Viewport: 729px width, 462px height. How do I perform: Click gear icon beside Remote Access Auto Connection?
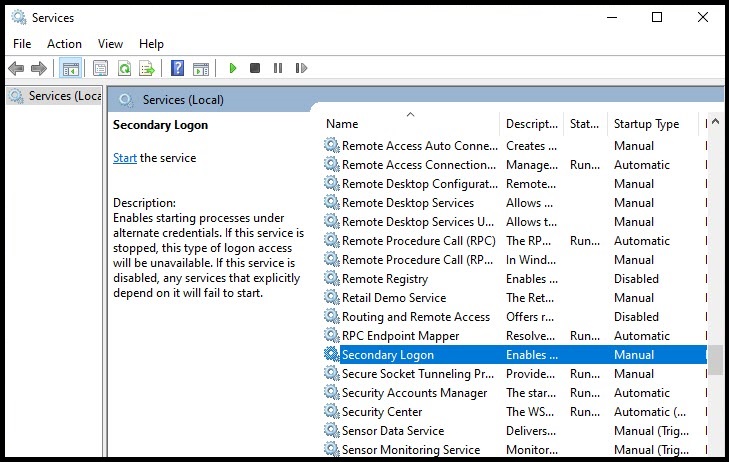[x=331, y=145]
